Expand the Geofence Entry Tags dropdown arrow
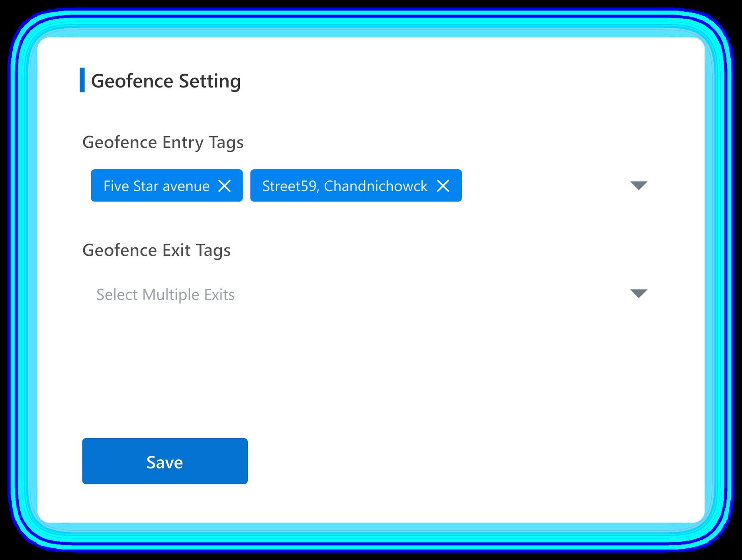Screen dimensions: 742x560 click(x=639, y=185)
